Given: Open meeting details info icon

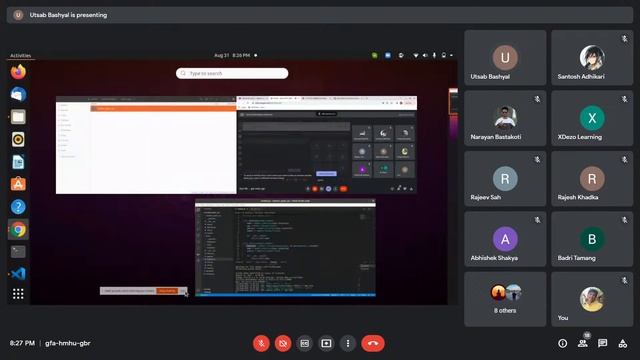Looking at the screenshot, I should (562, 343).
